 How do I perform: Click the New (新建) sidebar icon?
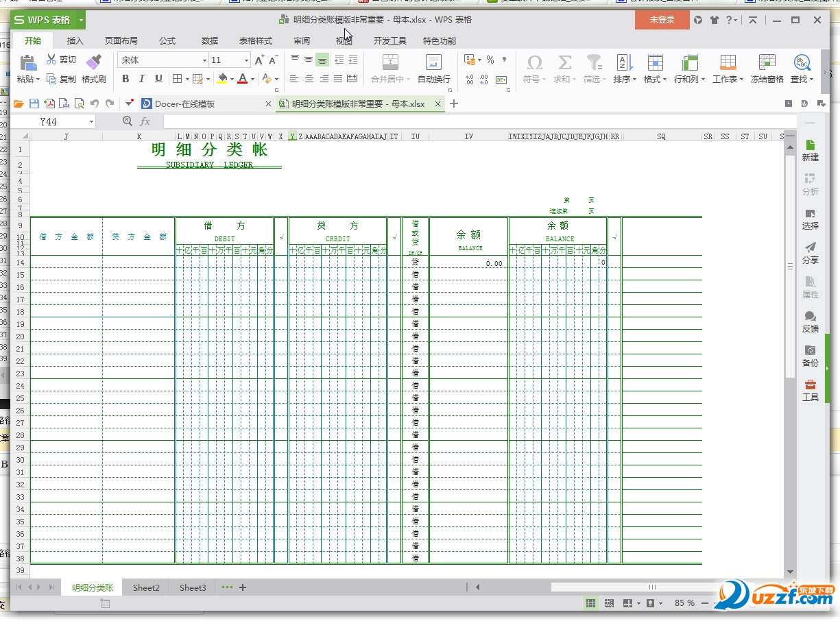[x=811, y=145]
